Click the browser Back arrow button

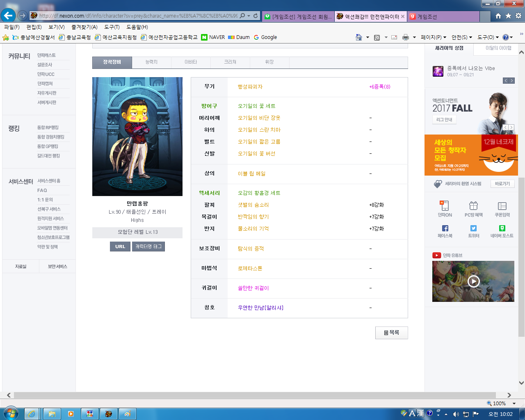coord(8,16)
